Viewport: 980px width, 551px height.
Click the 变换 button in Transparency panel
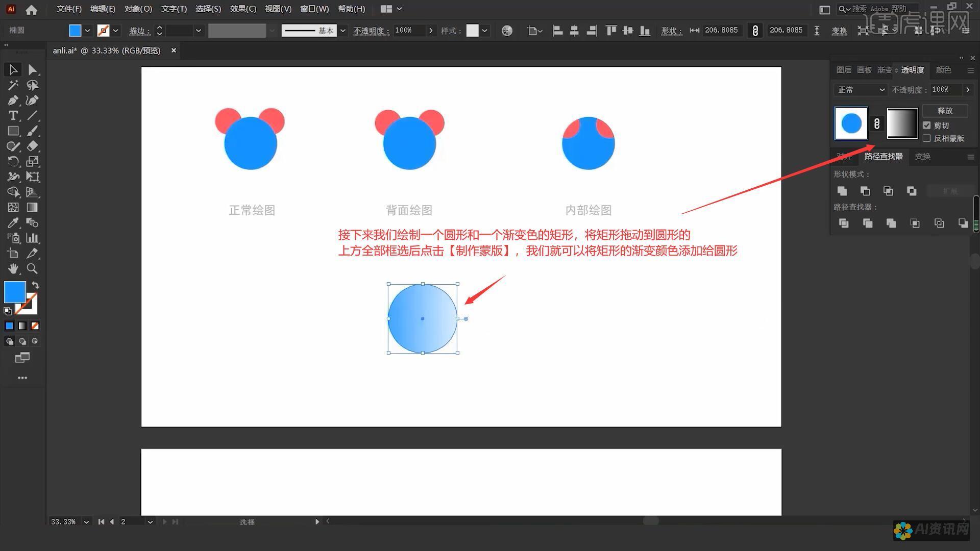(x=922, y=156)
